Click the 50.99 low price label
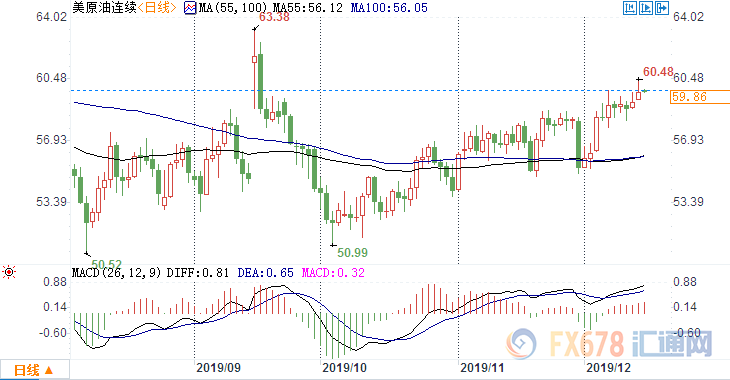 (352, 253)
